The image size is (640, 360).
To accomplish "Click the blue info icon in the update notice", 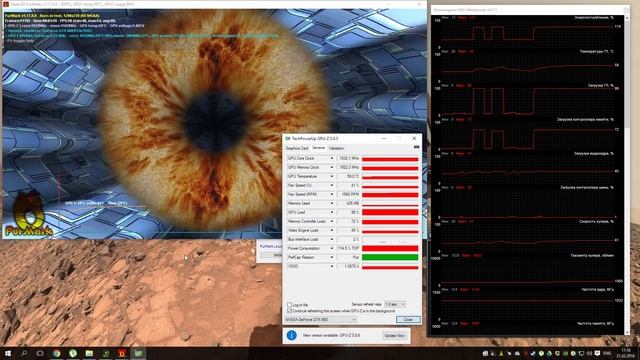I will (291, 336).
